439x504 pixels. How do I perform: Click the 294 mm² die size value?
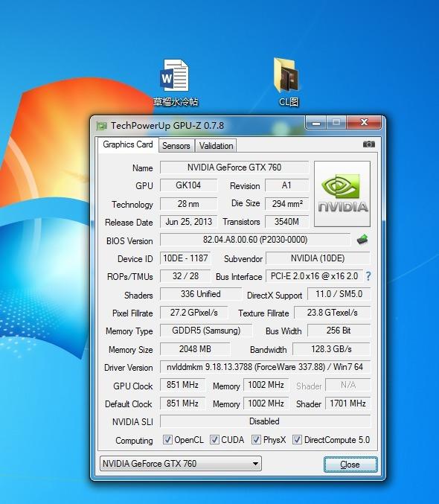(286, 204)
